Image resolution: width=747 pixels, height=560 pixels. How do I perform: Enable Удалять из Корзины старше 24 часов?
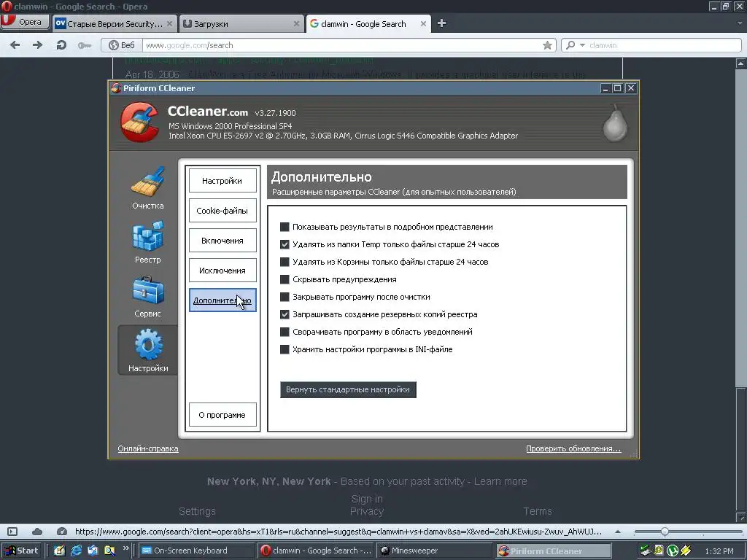point(285,262)
